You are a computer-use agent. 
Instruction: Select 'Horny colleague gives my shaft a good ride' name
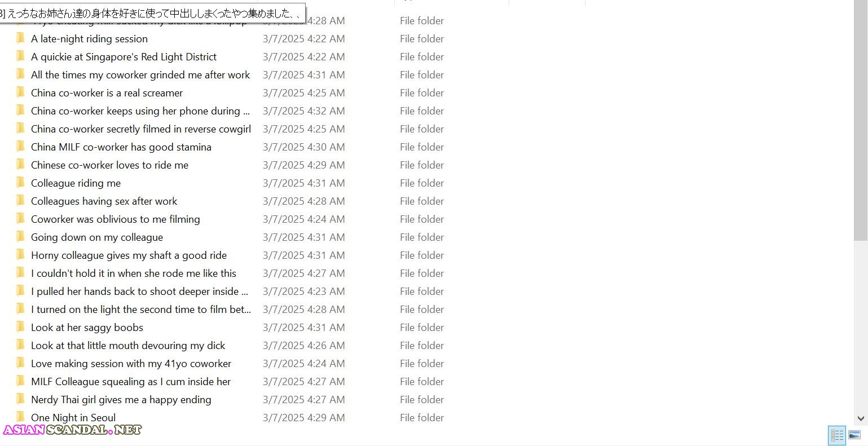129,255
